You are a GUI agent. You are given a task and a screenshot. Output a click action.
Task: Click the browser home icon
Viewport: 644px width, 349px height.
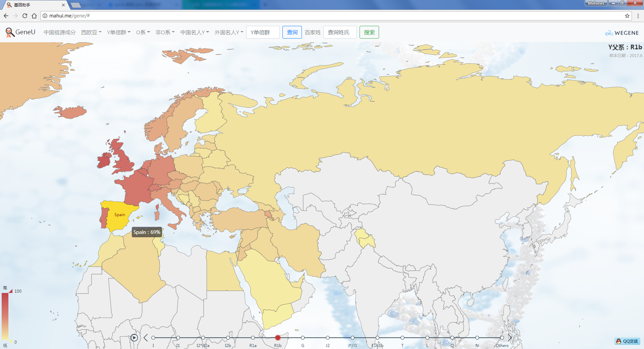(x=34, y=16)
